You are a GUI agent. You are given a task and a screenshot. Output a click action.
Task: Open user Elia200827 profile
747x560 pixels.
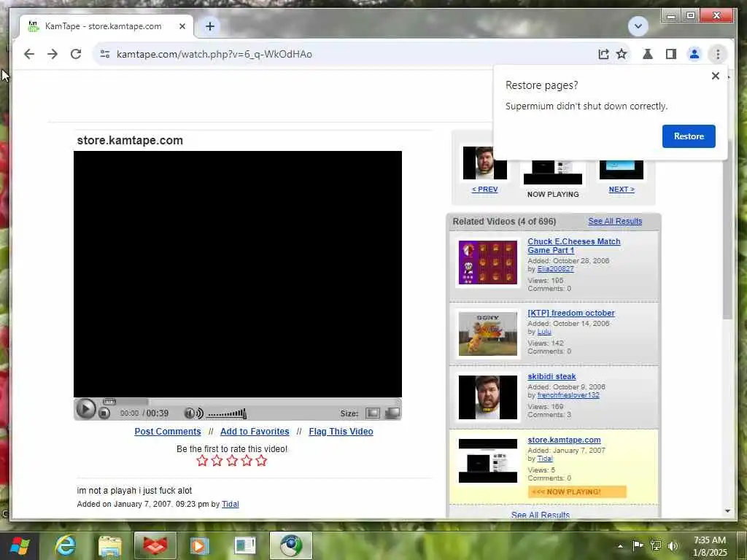(x=555, y=268)
